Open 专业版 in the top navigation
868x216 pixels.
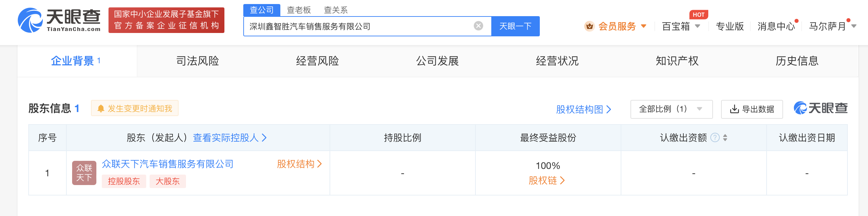(x=730, y=26)
